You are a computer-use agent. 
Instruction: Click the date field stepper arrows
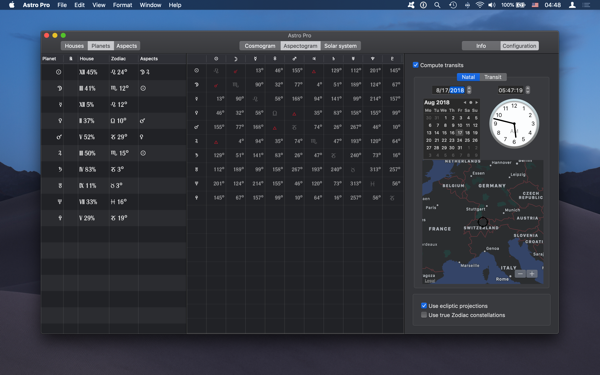[469, 90]
